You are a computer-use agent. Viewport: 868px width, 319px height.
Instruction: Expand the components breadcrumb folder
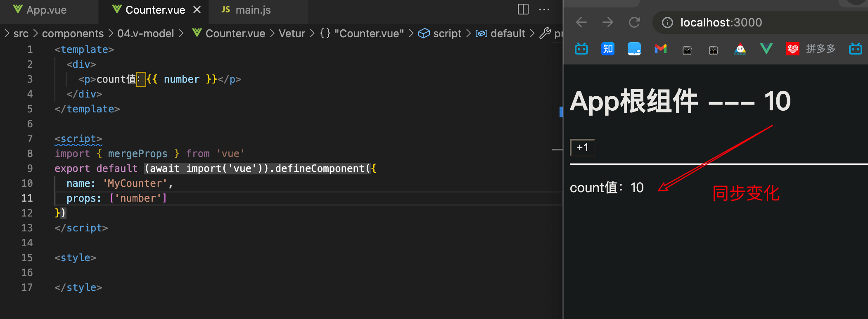point(73,33)
